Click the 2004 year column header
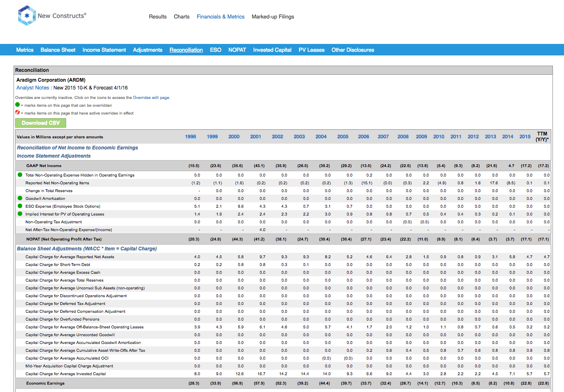 click(321, 137)
